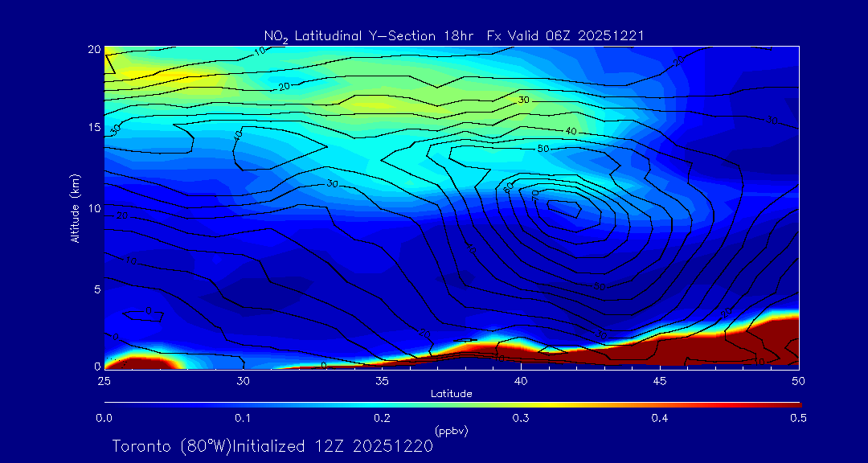Click the latitude axis tick label '25'
This screenshot has width=868, height=463.
(x=104, y=380)
